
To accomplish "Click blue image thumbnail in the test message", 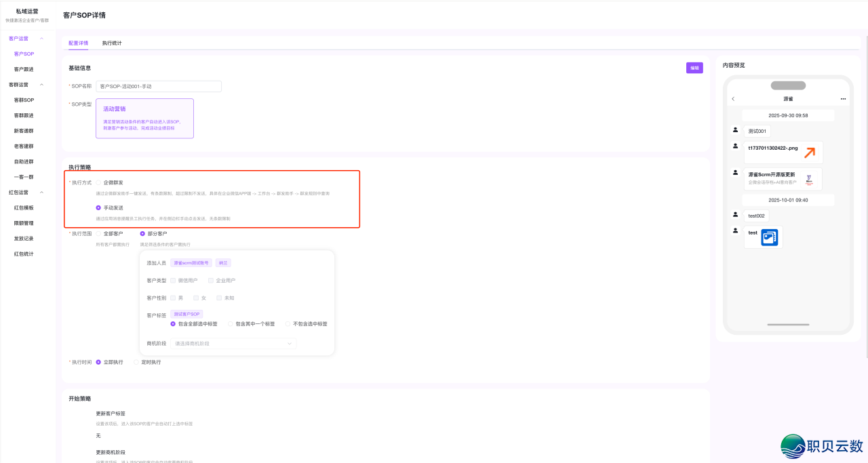I will (x=769, y=237).
